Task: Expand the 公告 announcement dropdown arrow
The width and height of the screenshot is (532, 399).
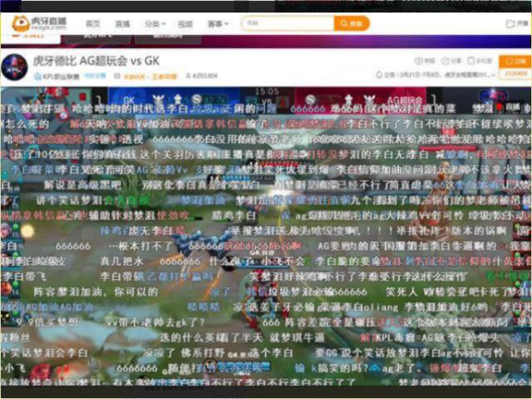Action: click(494, 75)
